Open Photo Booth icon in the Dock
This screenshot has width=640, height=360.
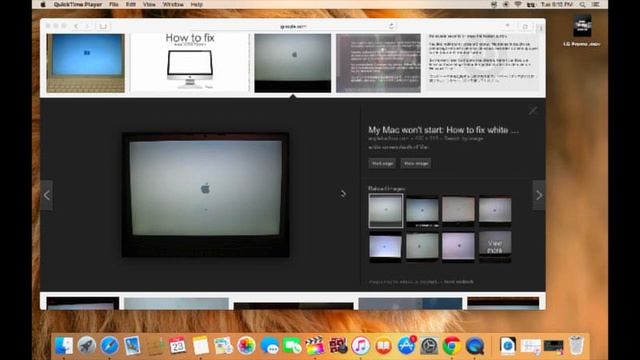pos(338,346)
